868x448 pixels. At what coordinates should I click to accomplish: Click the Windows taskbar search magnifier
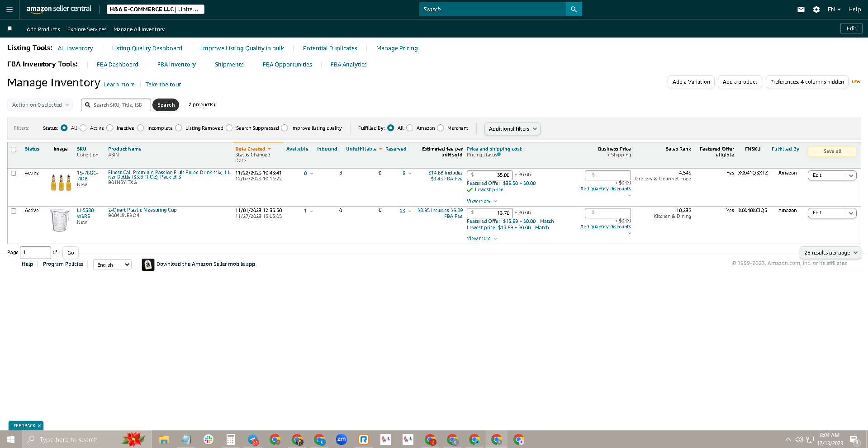[31, 439]
